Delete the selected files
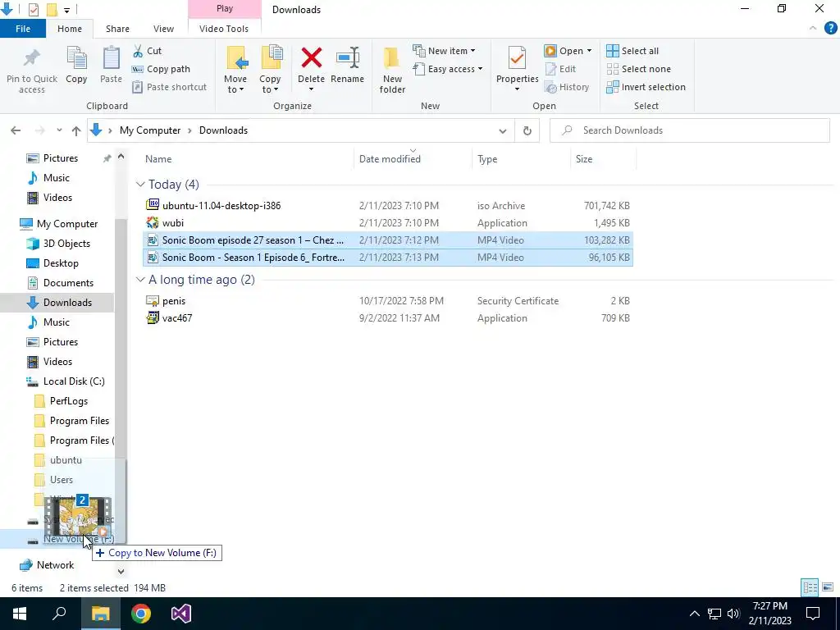840x630 pixels. pyautogui.click(x=311, y=58)
